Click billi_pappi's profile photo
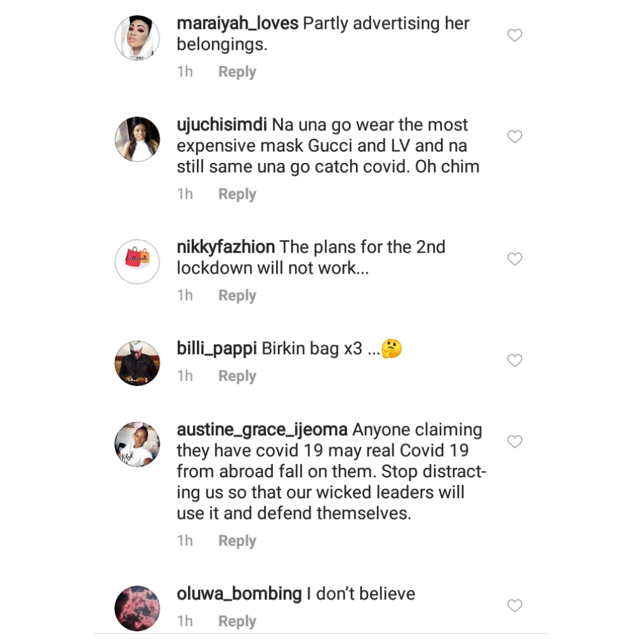Viewport: 644px width, 644px height. pos(137,363)
